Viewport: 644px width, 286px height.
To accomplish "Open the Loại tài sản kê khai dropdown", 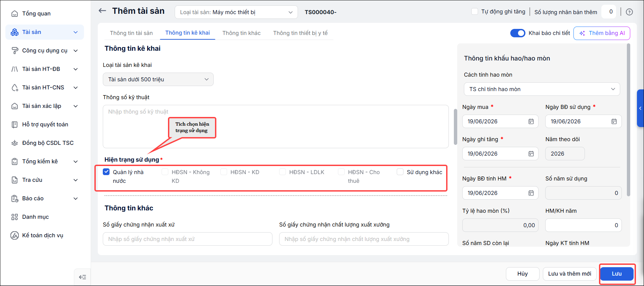I will point(158,79).
